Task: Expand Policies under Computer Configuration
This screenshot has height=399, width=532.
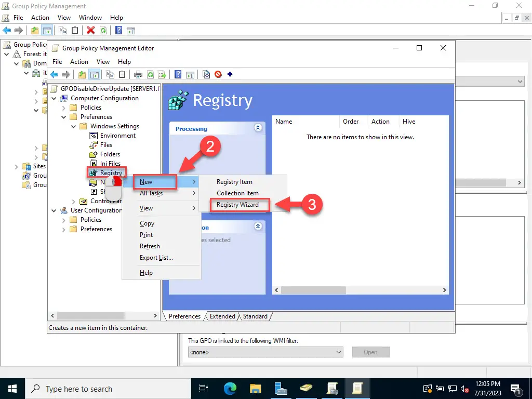Action: 64,108
